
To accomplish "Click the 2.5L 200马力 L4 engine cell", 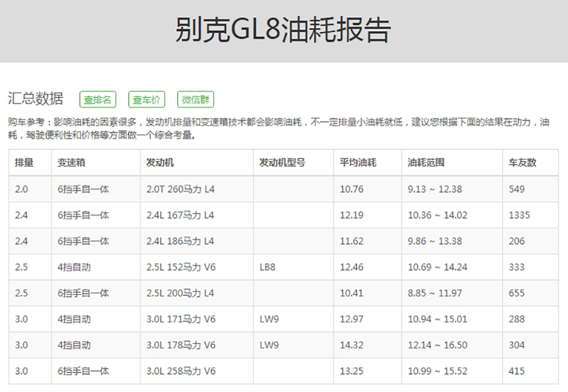I will (x=180, y=293).
